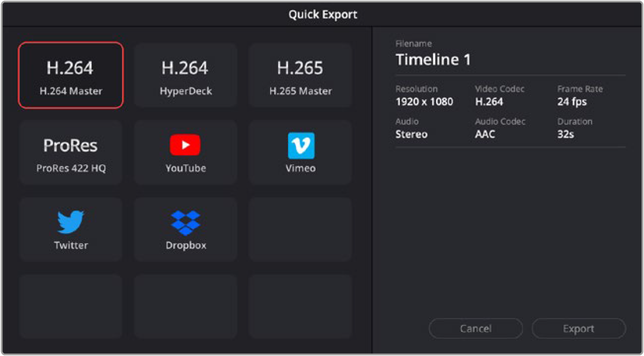This screenshot has width=644, height=356.
Task: Click the Dropbox logo icon
Action: (185, 223)
